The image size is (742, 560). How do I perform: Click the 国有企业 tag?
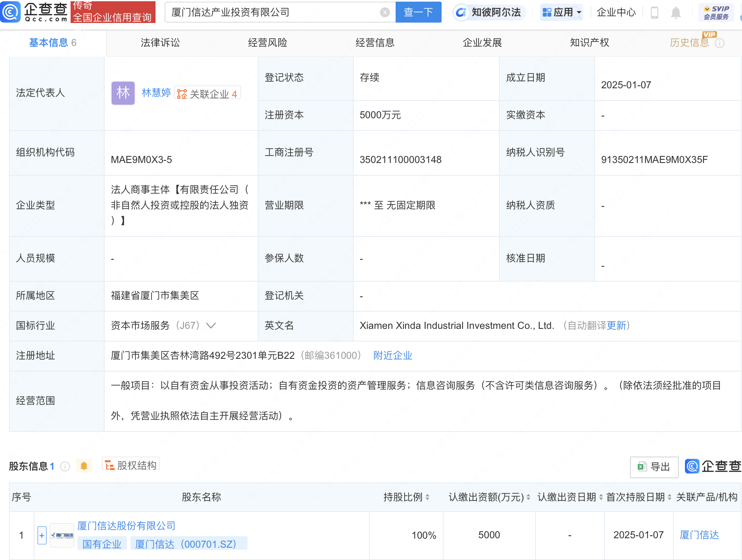(102, 544)
